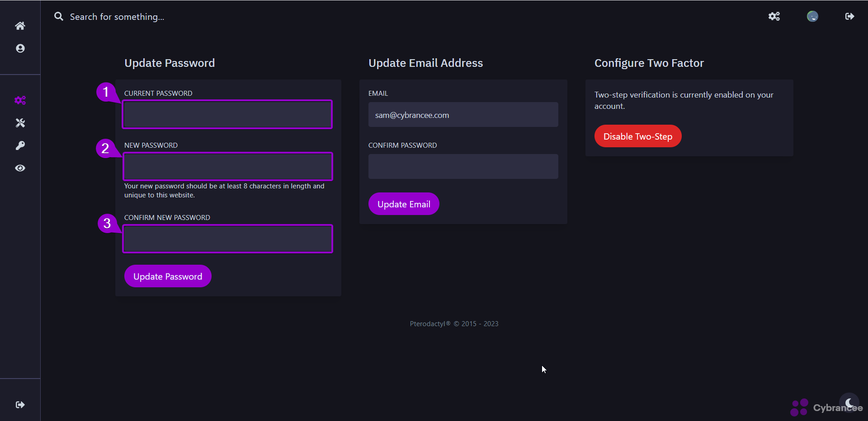Viewport: 868px width, 421px height.
Task: Select the highlighted account settings gears icon
Action: 20,100
